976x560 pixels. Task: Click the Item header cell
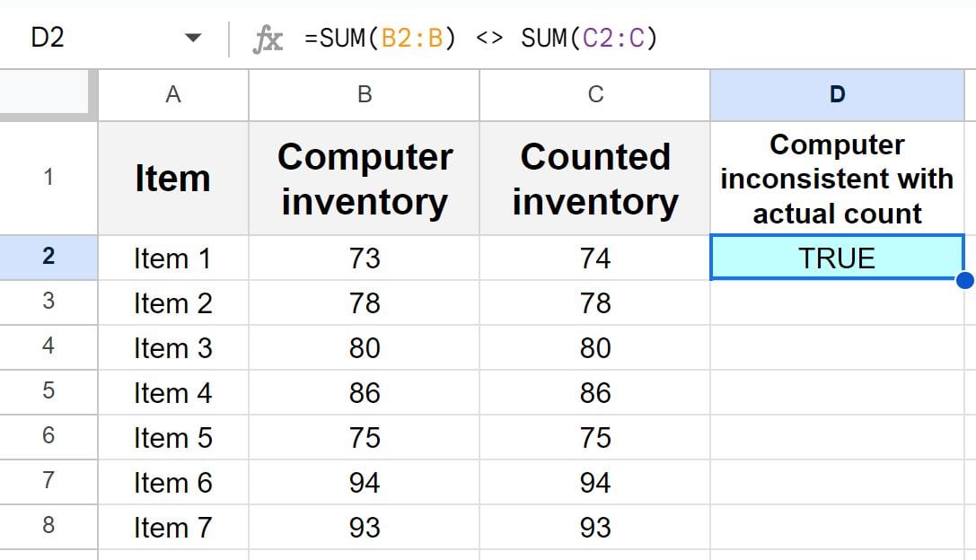[172, 178]
